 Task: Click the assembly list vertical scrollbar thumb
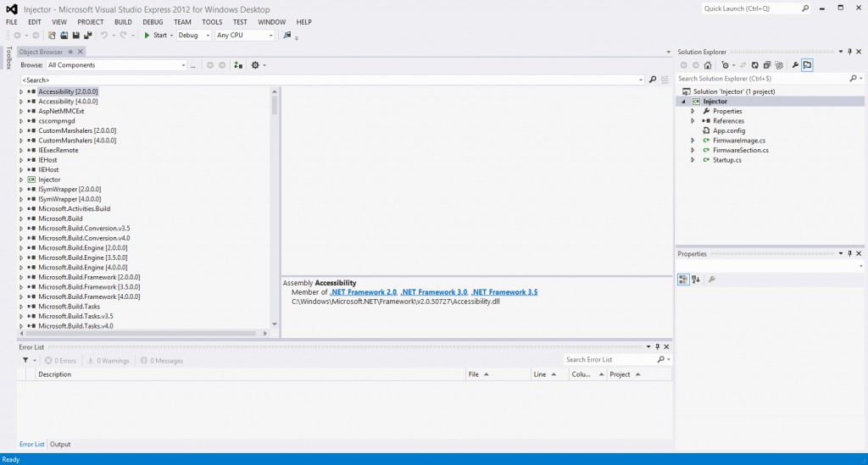[275, 105]
